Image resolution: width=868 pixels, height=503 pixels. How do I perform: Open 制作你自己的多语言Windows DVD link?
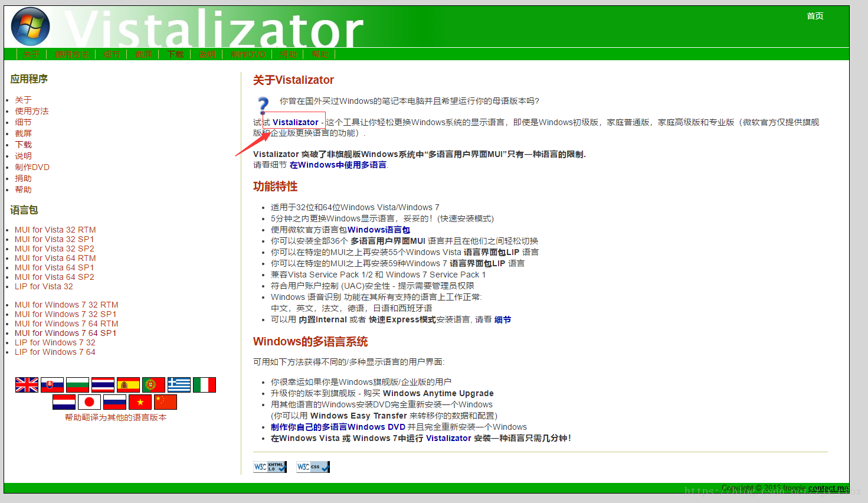[x=338, y=427]
